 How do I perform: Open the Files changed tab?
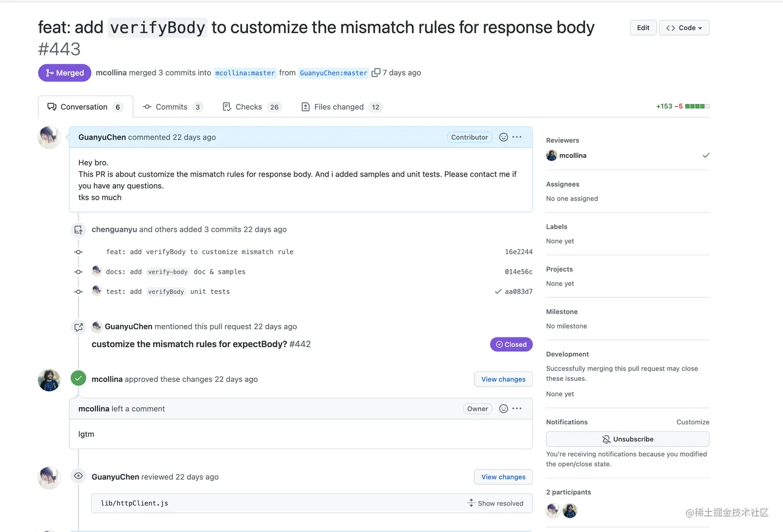(339, 107)
